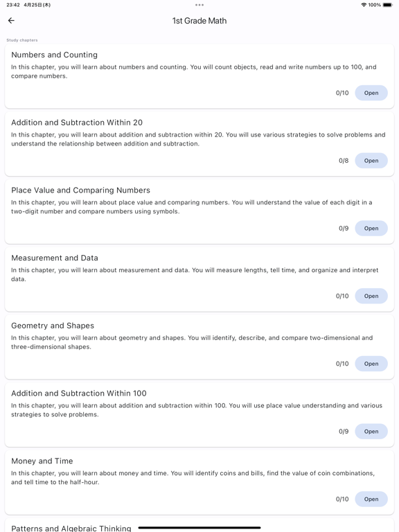The height and width of the screenshot is (532, 399).
Task: Tap the Wi-Fi status icon
Action: tap(364, 5)
